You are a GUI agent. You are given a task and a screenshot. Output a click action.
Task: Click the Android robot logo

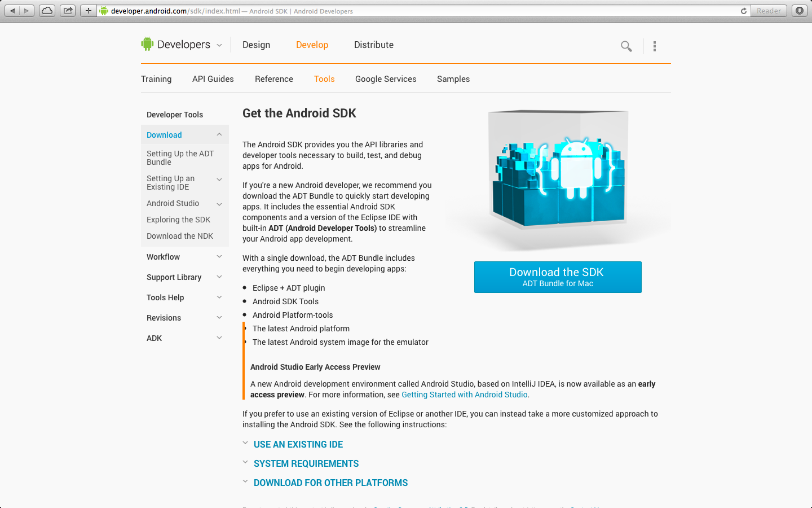click(x=147, y=44)
